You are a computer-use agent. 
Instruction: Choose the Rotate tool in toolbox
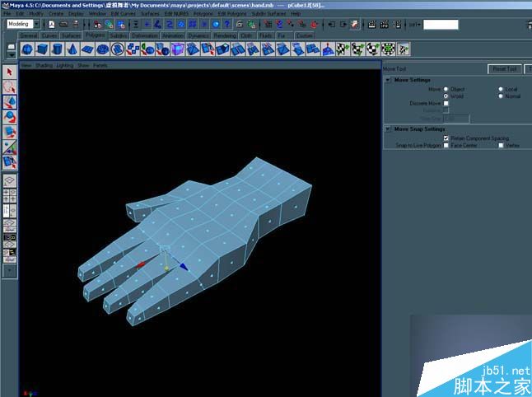pos(10,117)
